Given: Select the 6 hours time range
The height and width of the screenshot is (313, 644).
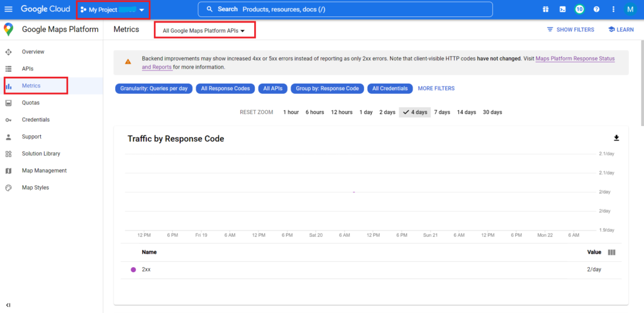Looking at the screenshot, I should (314, 112).
